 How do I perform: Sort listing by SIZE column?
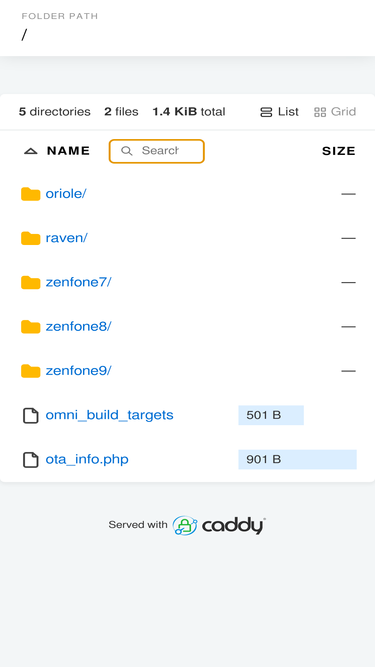[x=339, y=151]
